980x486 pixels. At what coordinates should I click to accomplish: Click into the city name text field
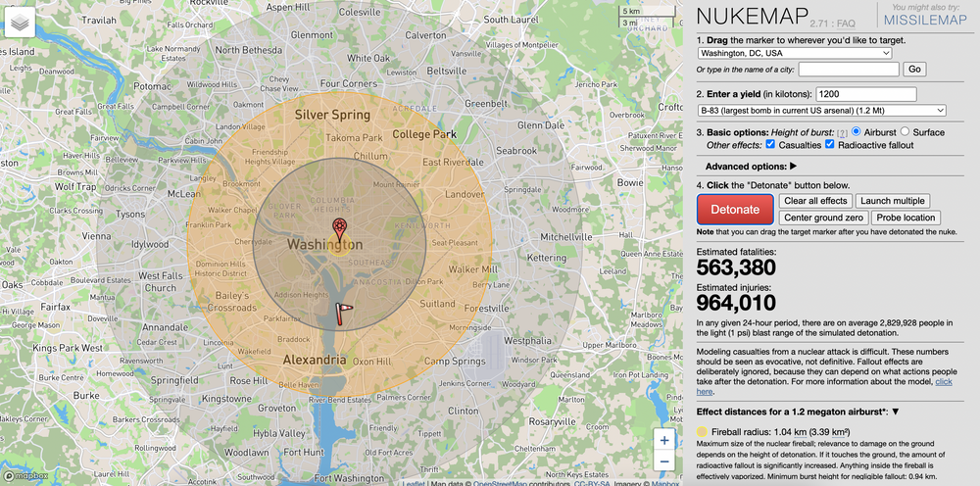pyautogui.click(x=849, y=70)
